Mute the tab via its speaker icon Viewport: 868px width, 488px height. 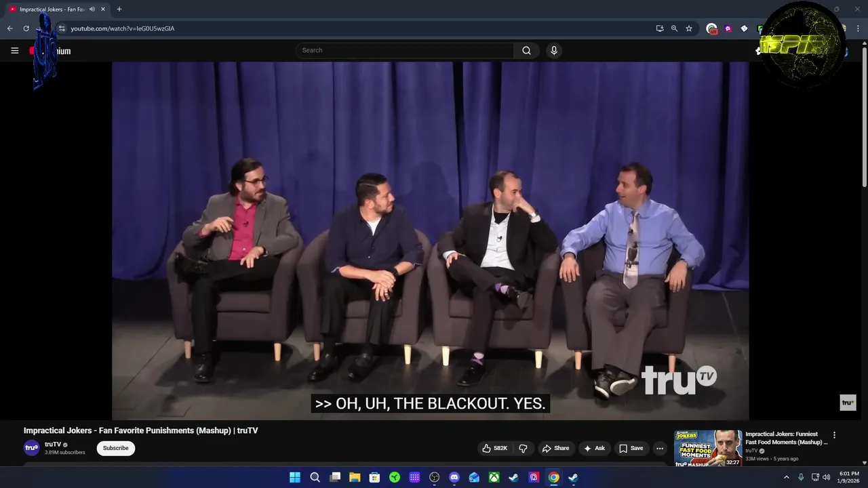[92, 9]
